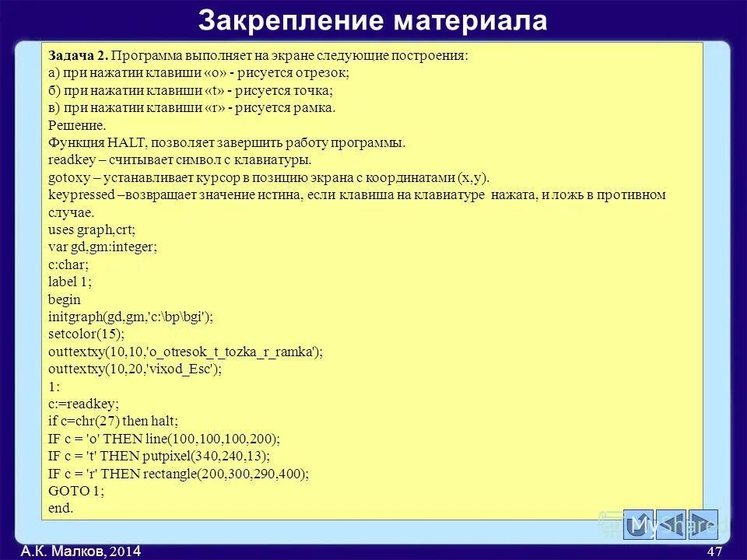This screenshot has height=560, width=747.
Task: Click the 'gotoxy – устанавливает курсор' line
Action: pyautogui.click(x=268, y=177)
